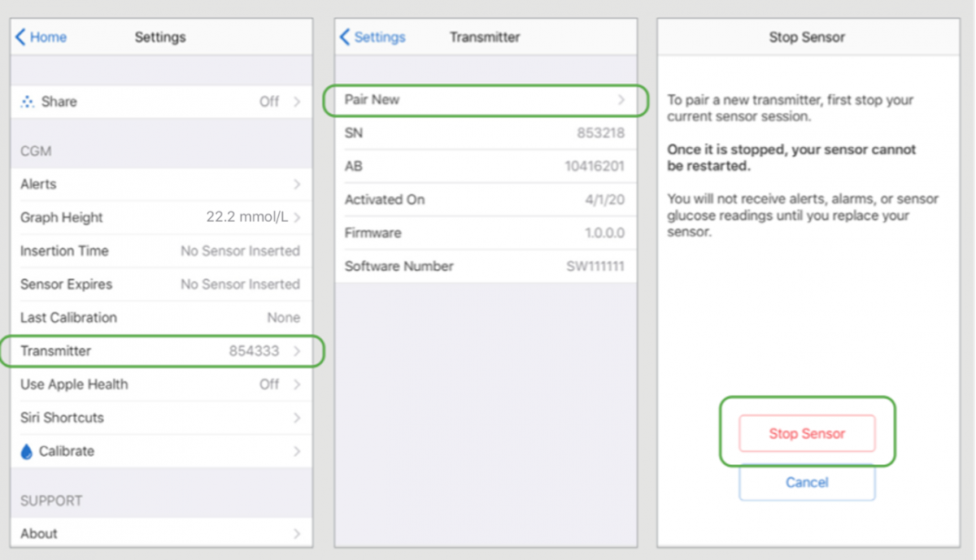Open the About row under Support

point(161,533)
